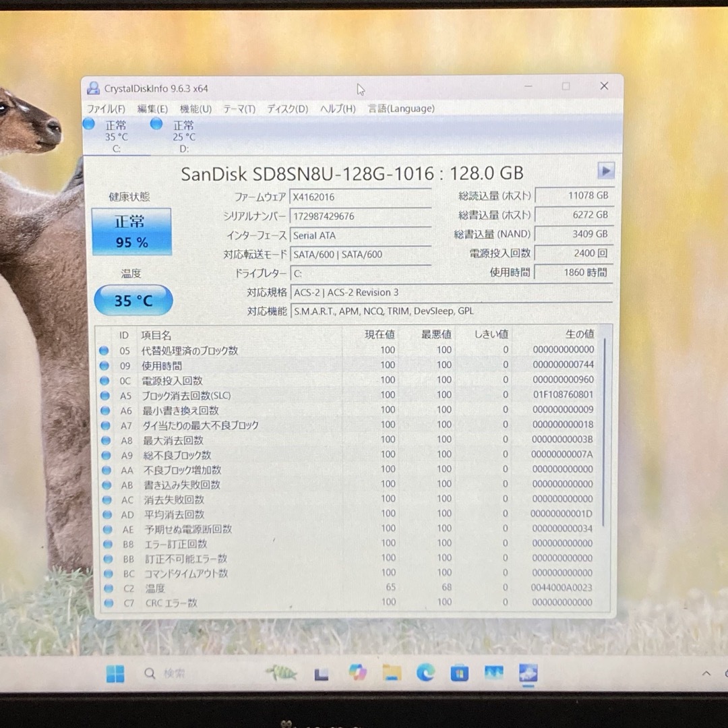Click the status icon for ID A6 row
Viewport: 728px width, 728px height.
105,411
